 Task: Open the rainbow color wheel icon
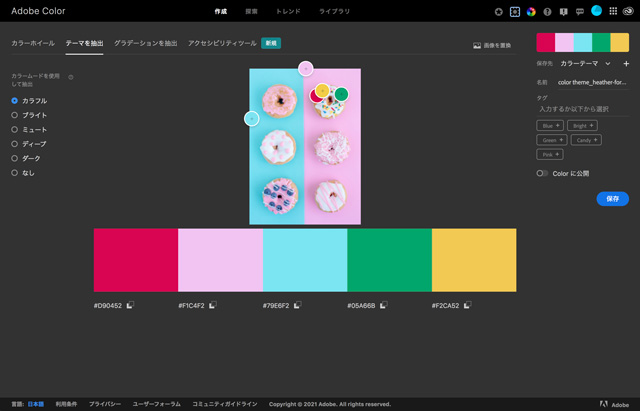point(531,12)
